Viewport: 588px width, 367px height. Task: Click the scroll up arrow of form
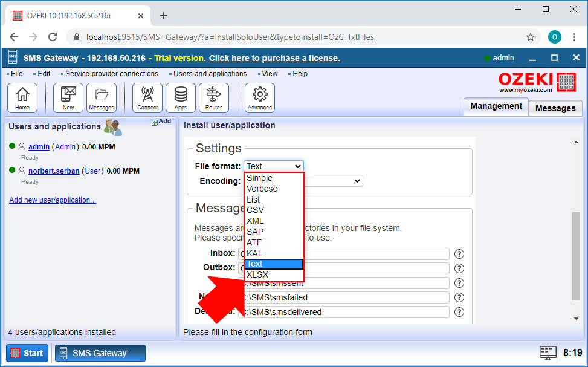(x=576, y=142)
